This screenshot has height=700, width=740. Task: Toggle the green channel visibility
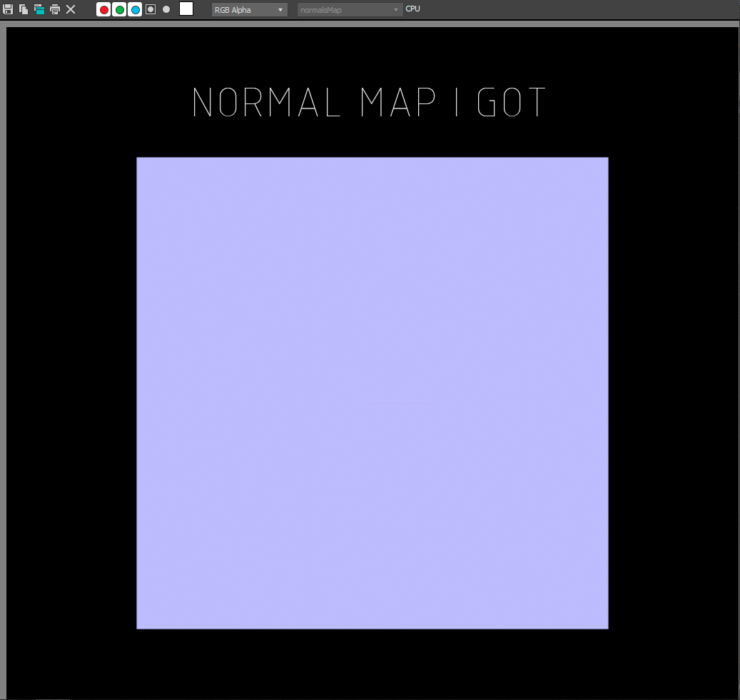tap(119, 9)
